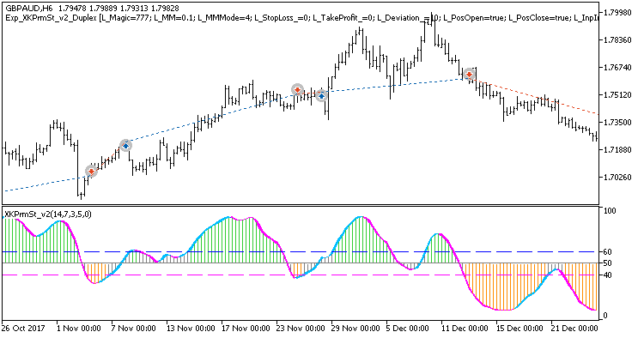
Task: Click the 40 level on indicator scale
Action: click(608, 275)
